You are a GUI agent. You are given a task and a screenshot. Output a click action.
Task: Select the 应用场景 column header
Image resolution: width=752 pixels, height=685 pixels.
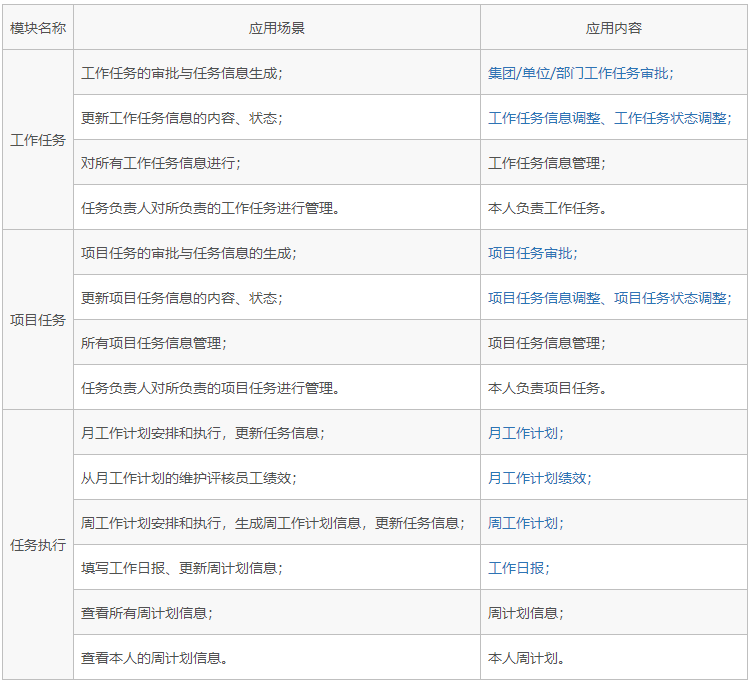(277, 27)
